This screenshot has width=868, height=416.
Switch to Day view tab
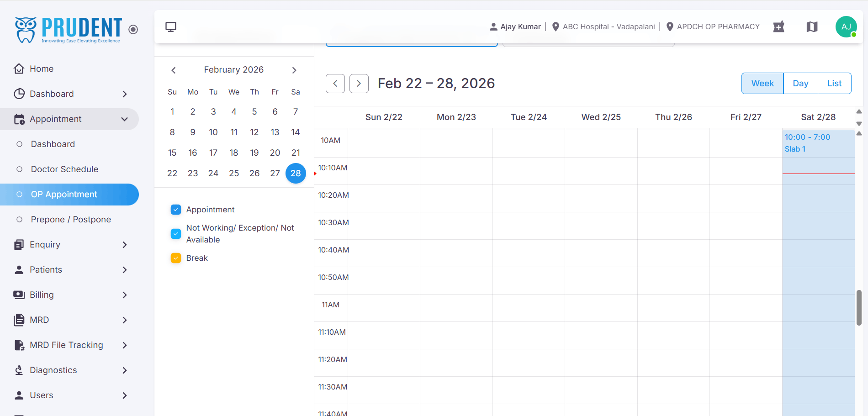(800, 84)
